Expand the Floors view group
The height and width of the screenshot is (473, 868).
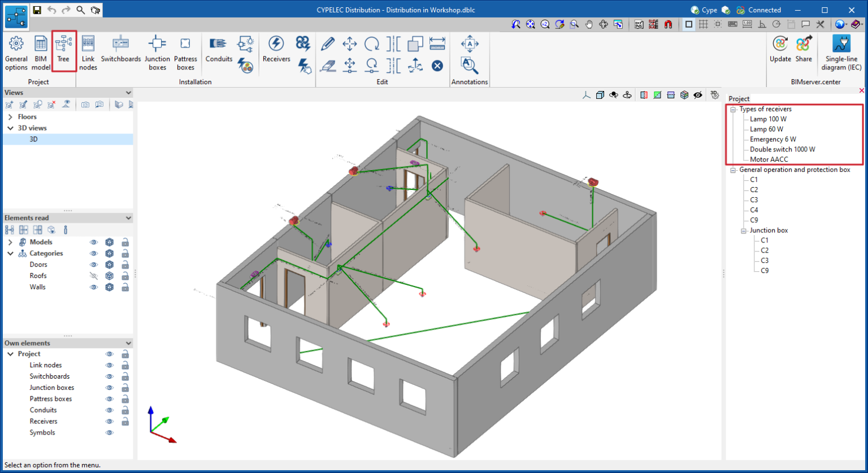[10, 116]
